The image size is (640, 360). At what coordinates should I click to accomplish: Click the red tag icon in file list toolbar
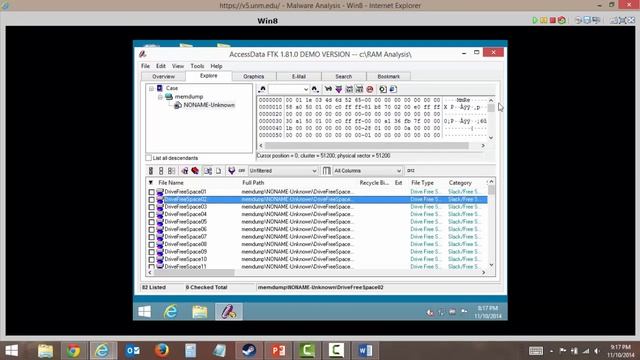195,171
